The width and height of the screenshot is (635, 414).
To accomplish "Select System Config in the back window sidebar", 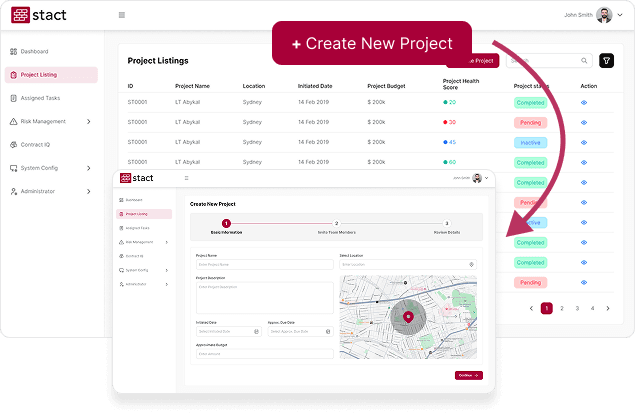I will (x=34, y=168).
